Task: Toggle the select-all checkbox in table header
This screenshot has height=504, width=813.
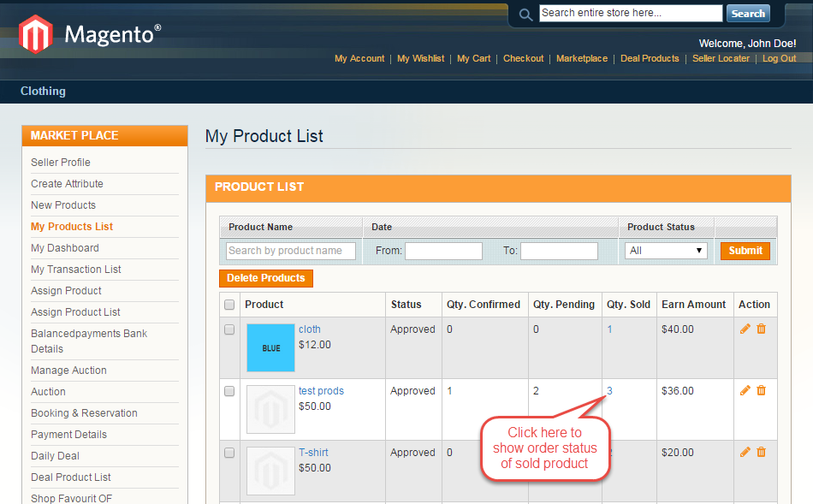Action: (x=229, y=305)
